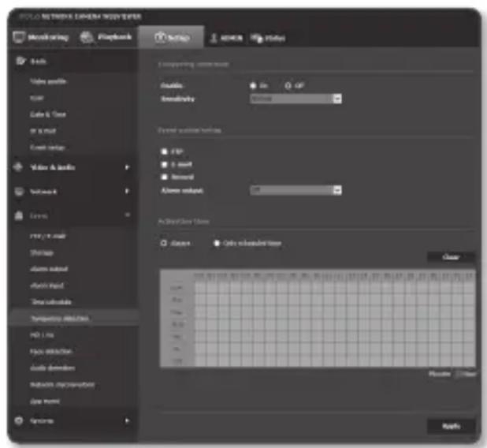Click the Network section icon

(19, 191)
